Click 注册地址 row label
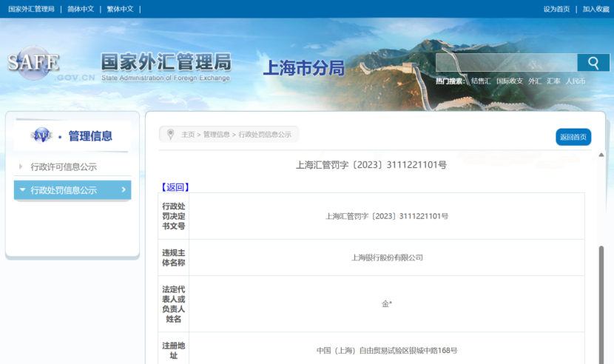Screen dimensions: 614x364 pyautogui.click(x=173, y=351)
